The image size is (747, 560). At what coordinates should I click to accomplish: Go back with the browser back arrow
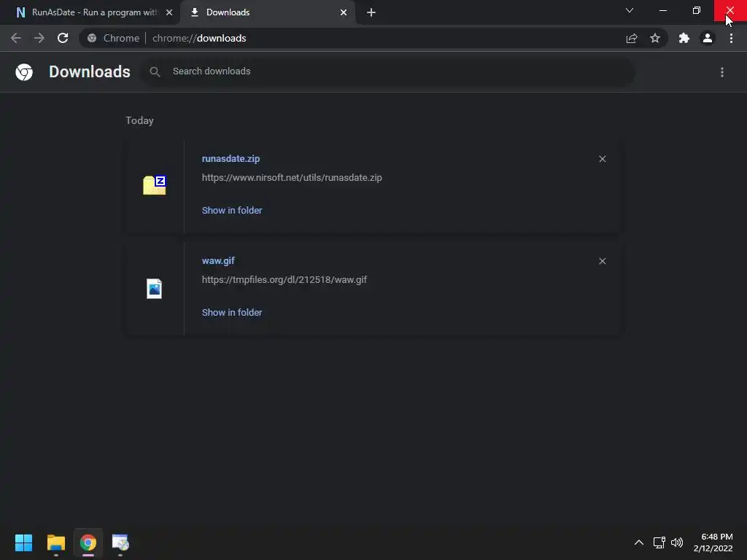coord(16,38)
